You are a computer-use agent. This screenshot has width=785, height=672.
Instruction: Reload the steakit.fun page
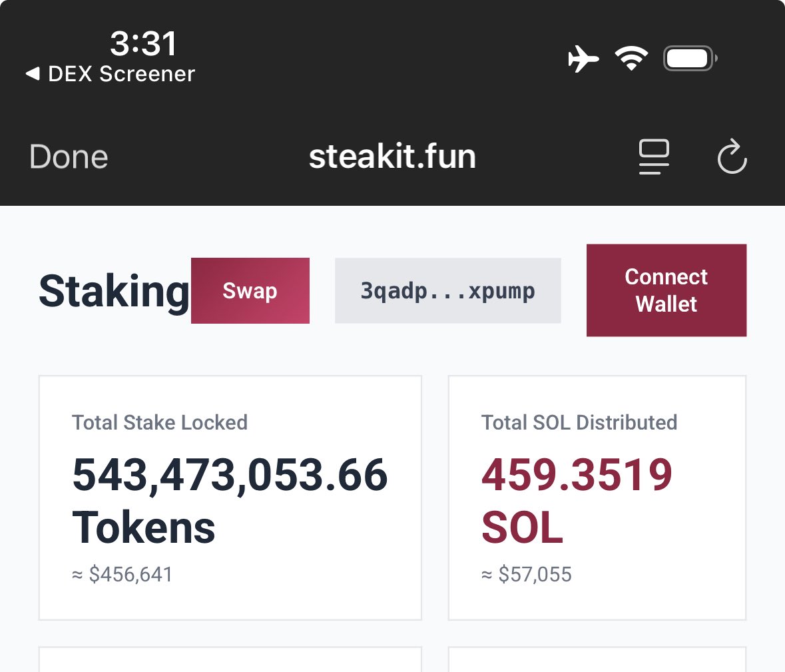click(x=732, y=157)
